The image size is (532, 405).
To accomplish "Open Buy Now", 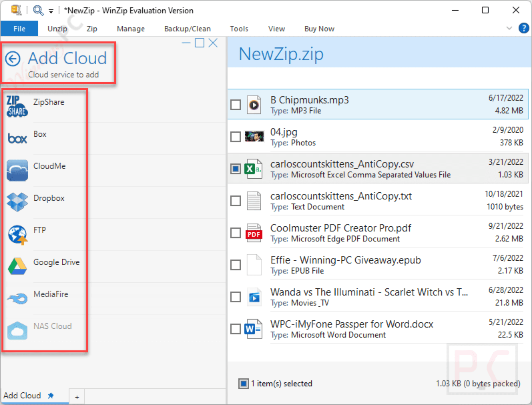I will point(319,29).
